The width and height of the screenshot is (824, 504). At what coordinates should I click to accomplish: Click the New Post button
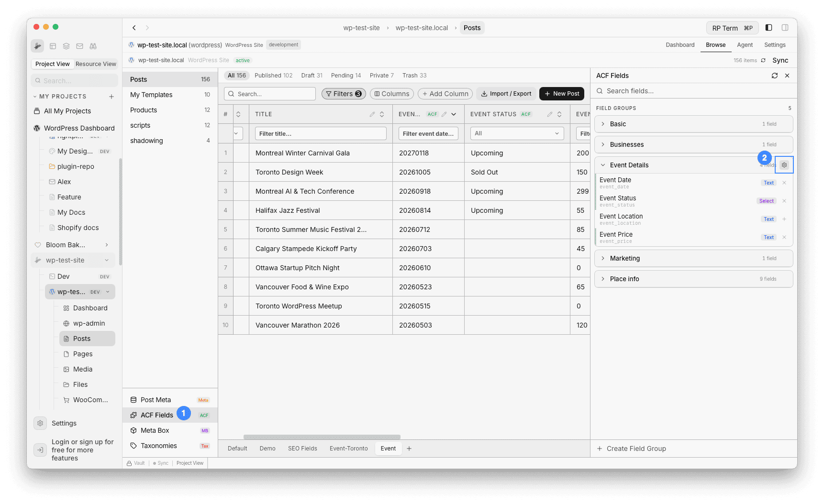click(x=562, y=94)
